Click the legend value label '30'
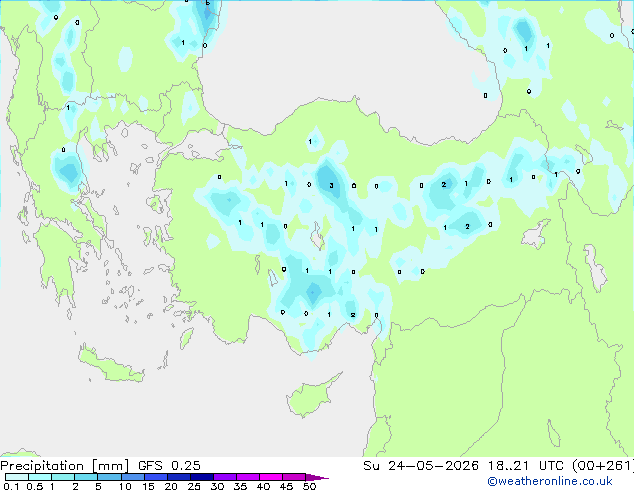634x490 pixels. click(217, 486)
